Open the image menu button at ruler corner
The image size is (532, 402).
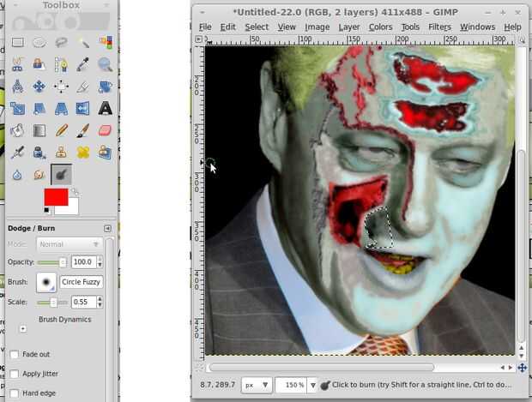pos(199,39)
